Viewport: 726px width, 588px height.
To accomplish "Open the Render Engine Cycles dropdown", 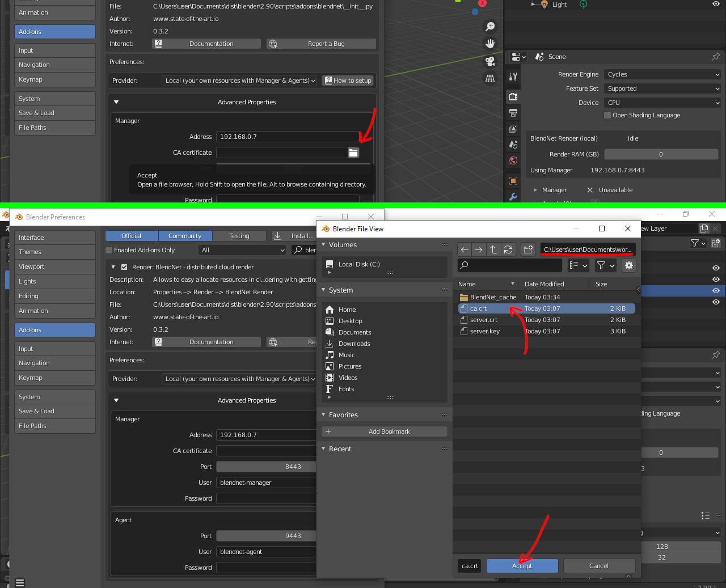I will pos(662,74).
